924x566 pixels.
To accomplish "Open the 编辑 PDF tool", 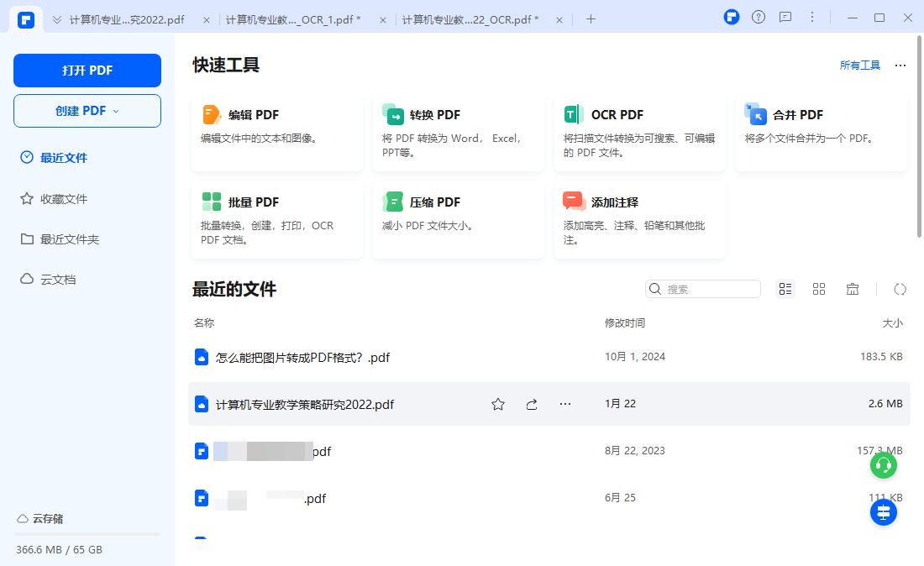I will [x=276, y=130].
